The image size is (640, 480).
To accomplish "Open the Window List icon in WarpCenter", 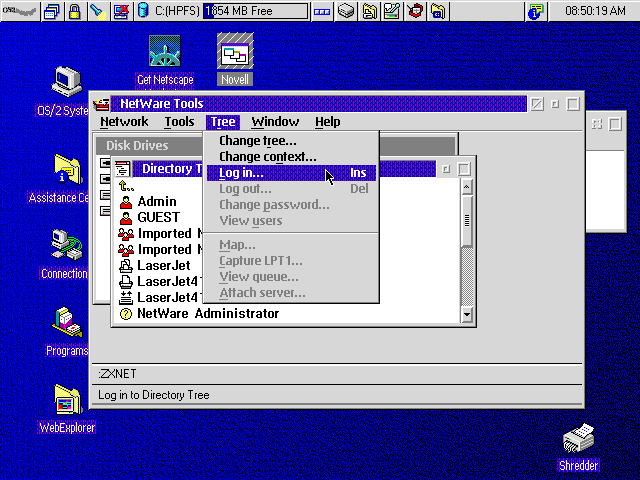I will click(x=52, y=11).
